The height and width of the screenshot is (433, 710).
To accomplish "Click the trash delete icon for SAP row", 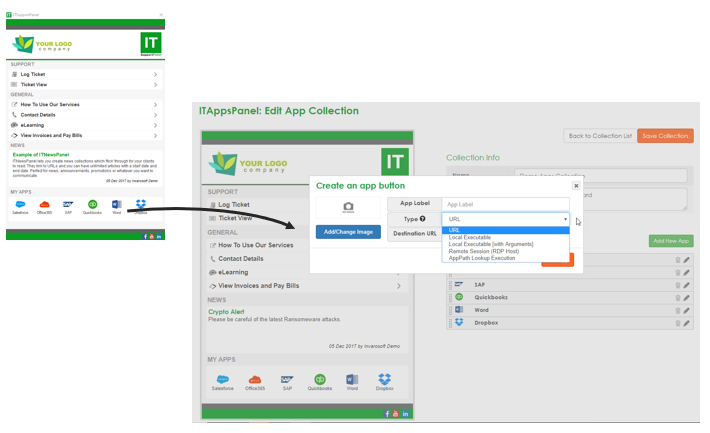I will click(x=677, y=284).
